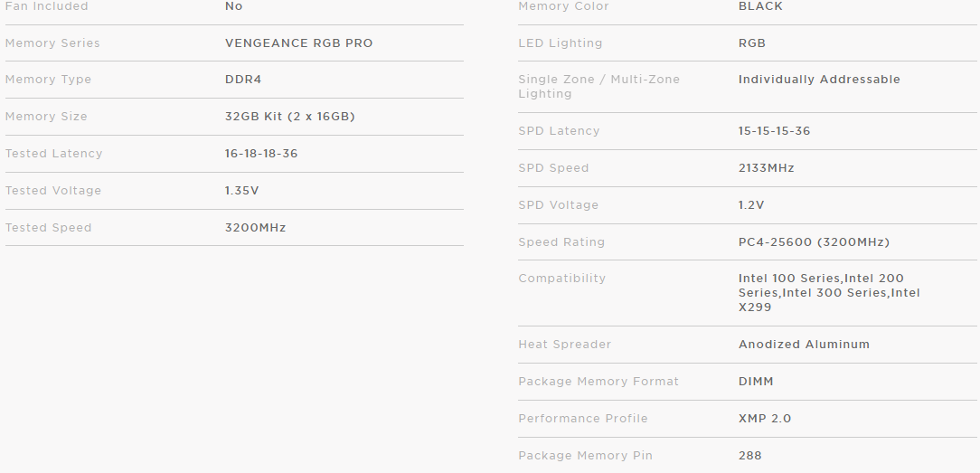Select the Package Memory Pin label
The width and height of the screenshot is (980, 473).
pyautogui.click(x=585, y=456)
